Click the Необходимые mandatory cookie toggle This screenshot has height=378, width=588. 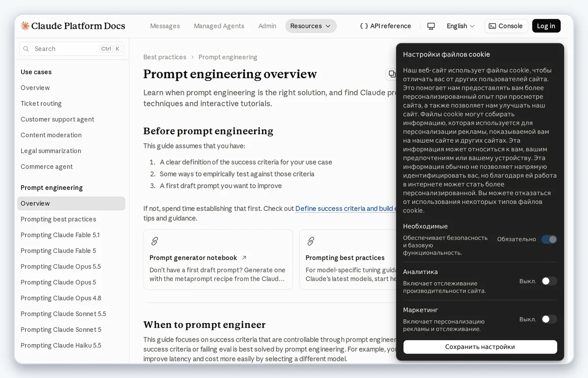(549, 239)
